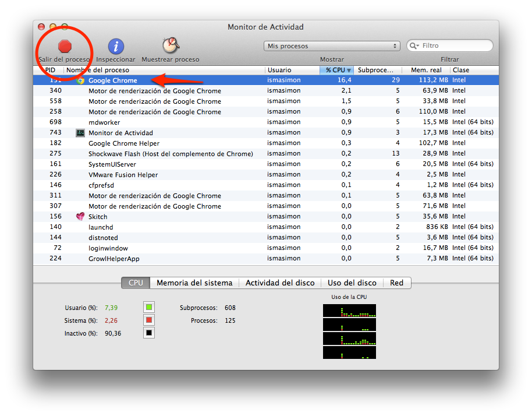Click the Muestrear proceso icon
The height and width of the screenshot is (416, 532).
coord(171,45)
